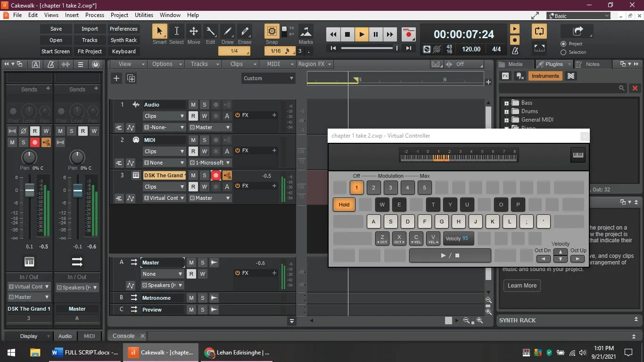
Task: Select the Smart tool
Action: point(159,32)
